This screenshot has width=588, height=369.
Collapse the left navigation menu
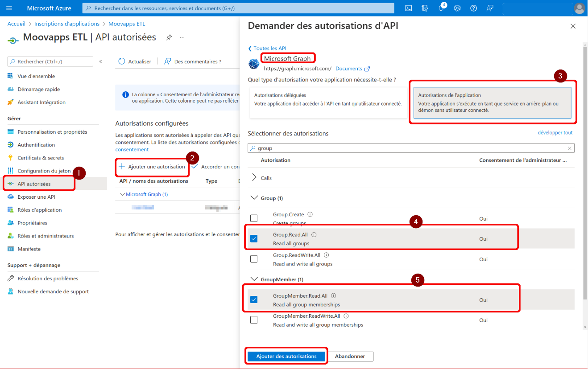pyautogui.click(x=100, y=61)
